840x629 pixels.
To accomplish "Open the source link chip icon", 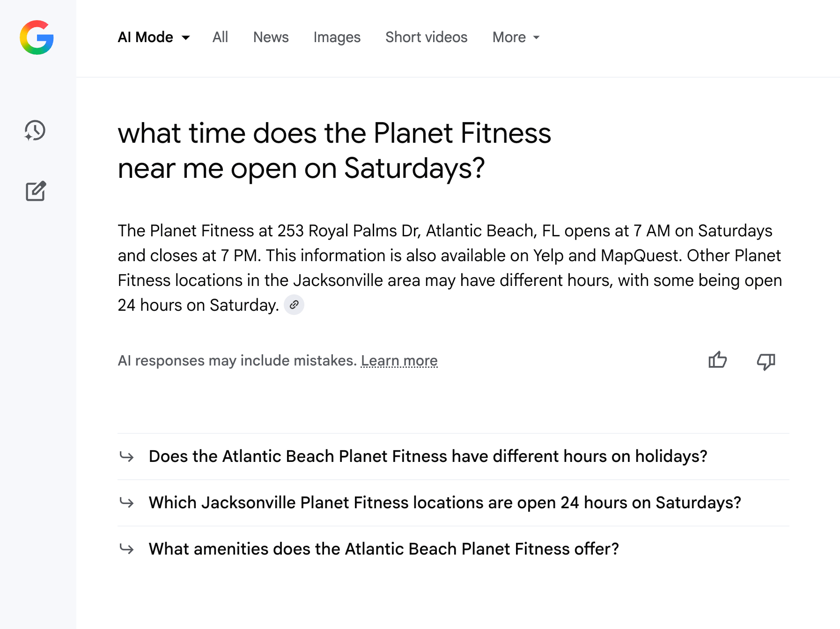I will click(294, 305).
